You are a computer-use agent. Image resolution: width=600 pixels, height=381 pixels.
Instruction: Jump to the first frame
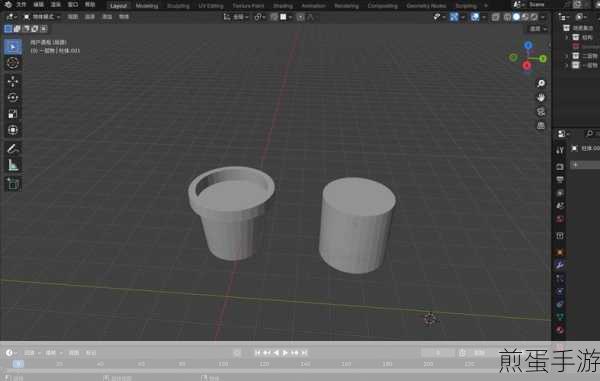click(x=257, y=353)
